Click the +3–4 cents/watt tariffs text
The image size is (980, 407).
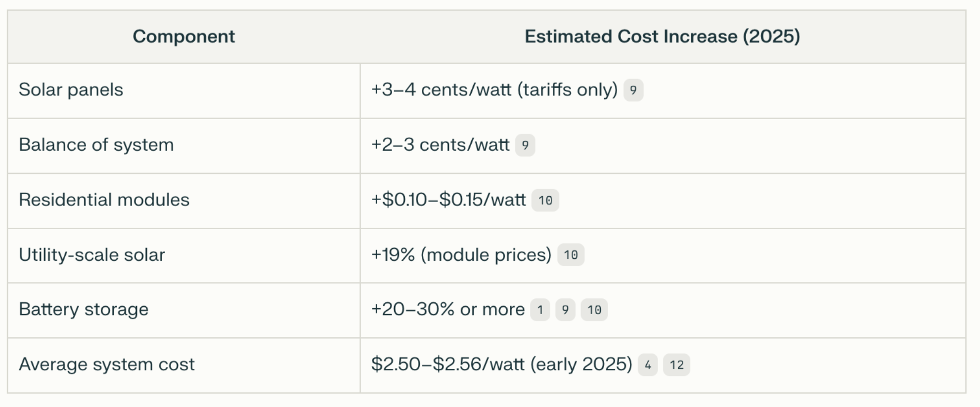pyautogui.click(x=494, y=90)
